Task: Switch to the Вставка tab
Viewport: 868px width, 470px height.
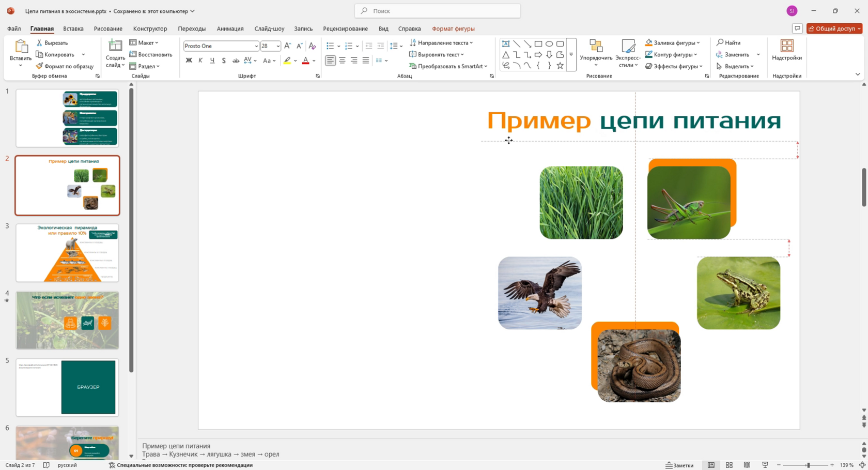Action: (x=73, y=28)
